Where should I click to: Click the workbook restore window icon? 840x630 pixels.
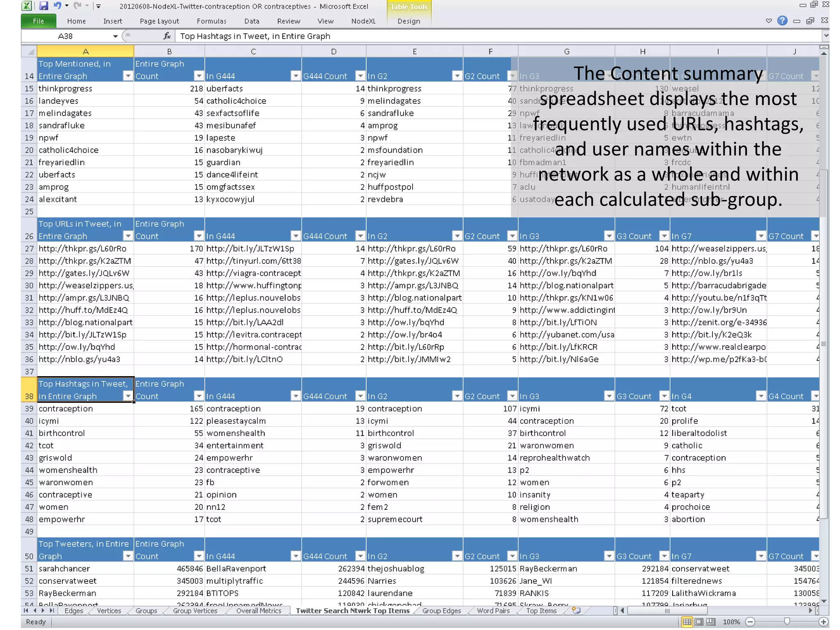(x=810, y=21)
